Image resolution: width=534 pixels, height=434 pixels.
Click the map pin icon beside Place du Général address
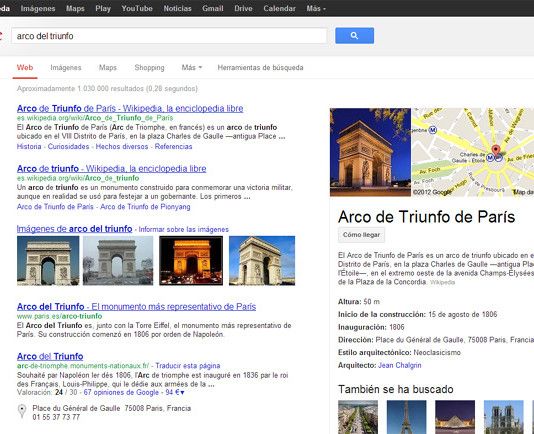pyautogui.click(x=22, y=411)
